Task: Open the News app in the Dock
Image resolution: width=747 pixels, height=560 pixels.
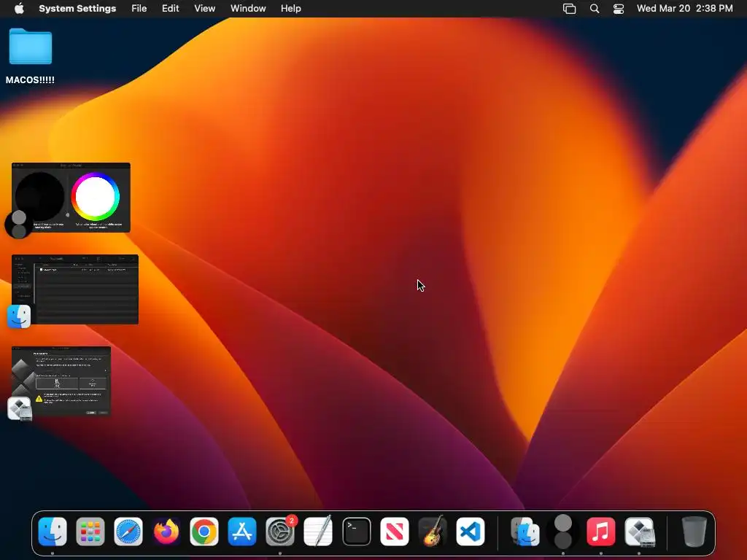Action: (x=395, y=532)
